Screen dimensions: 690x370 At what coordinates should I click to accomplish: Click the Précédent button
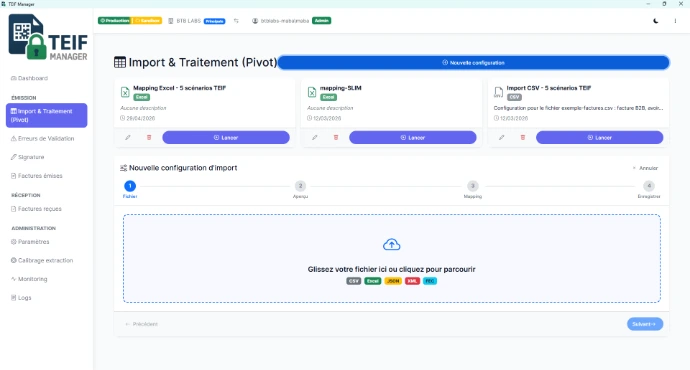(142, 324)
